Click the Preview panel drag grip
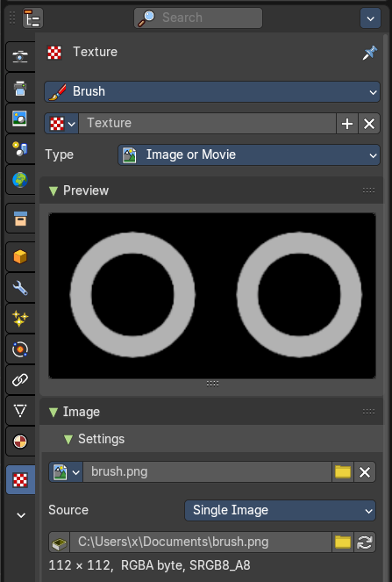The image size is (392, 582). pyautogui.click(x=368, y=190)
